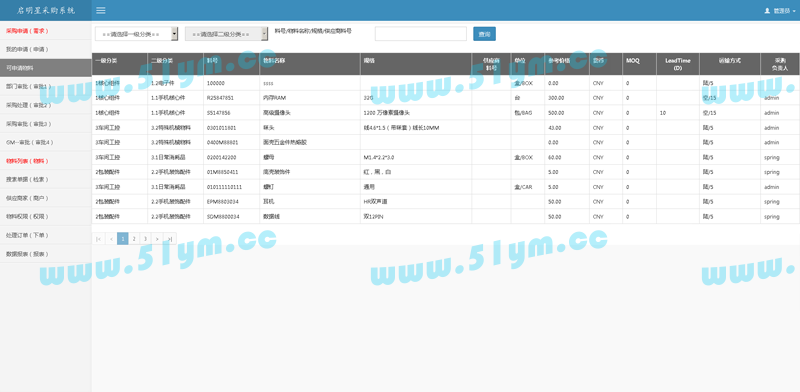The width and height of the screenshot is (800, 392).
Task: Open 供应商家（商户）in the sidebar
Action: [x=46, y=198]
